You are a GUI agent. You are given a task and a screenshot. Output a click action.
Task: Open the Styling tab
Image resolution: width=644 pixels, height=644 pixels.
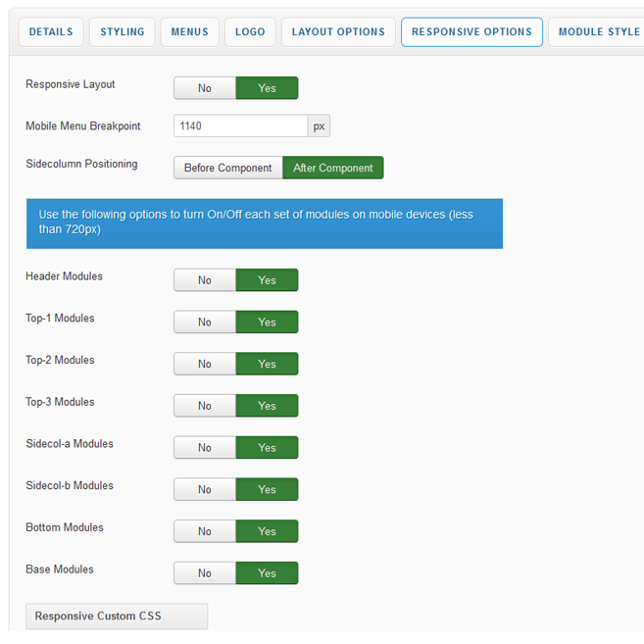[122, 32]
